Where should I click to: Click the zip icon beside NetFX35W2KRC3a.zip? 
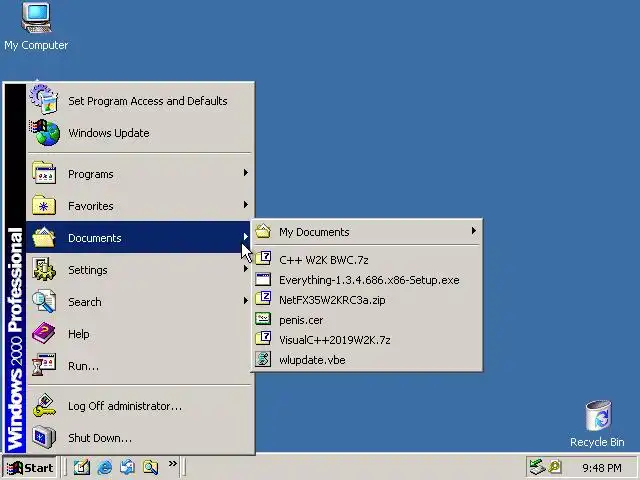pos(263,299)
